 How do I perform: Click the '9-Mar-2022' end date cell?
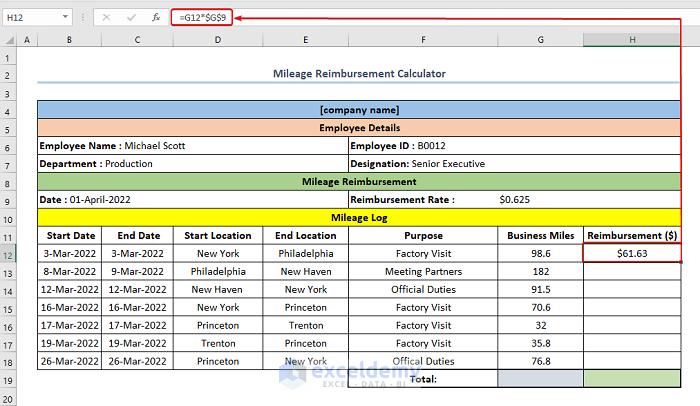(x=138, y=272)
